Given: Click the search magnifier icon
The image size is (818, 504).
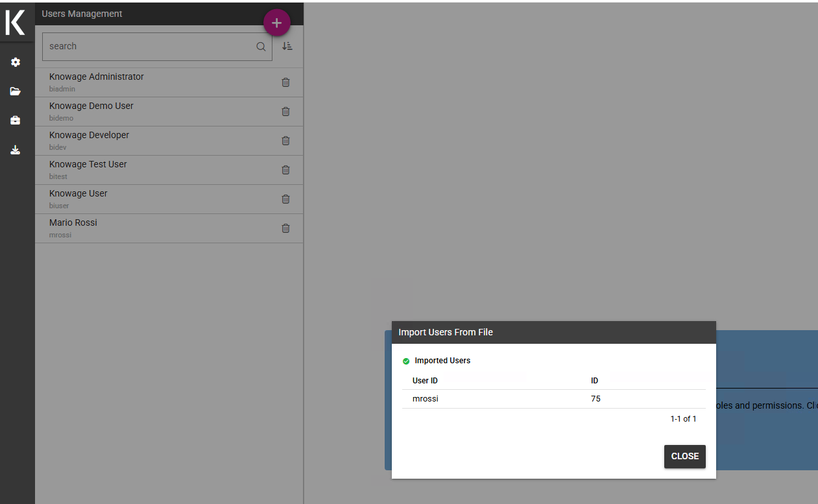Looking at the screenshot, I should (261, 47).
